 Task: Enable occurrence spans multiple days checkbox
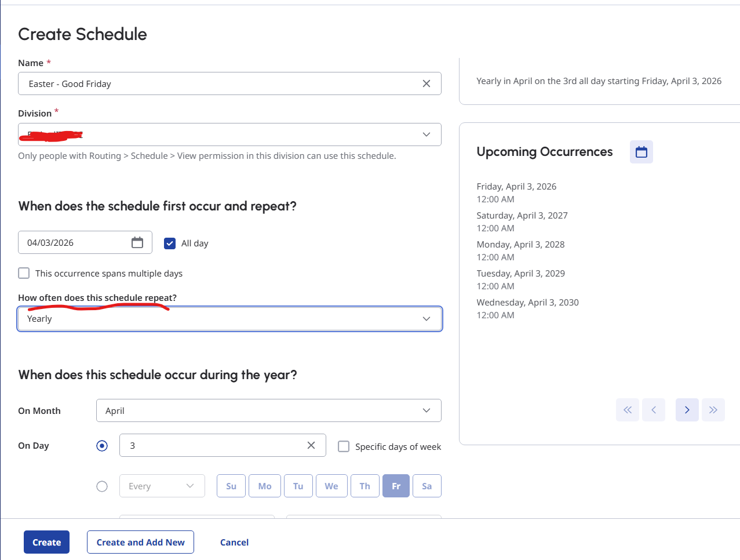click(24, 273)
